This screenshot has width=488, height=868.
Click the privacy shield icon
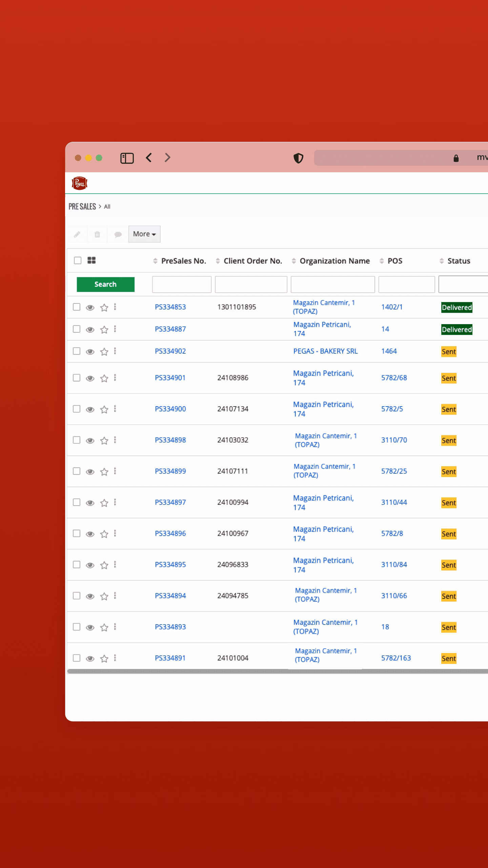click(298, 158)
